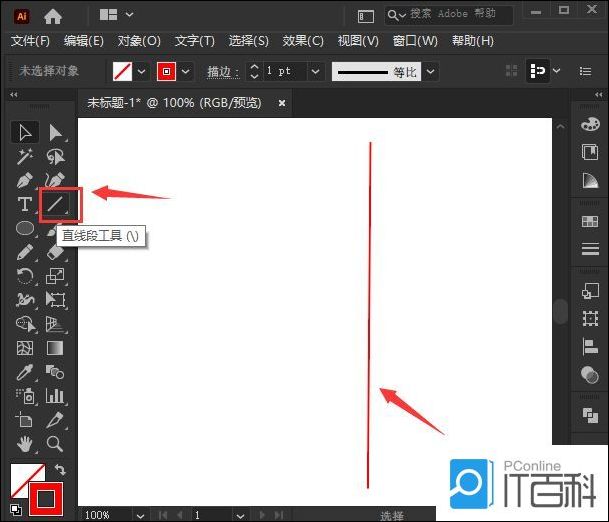Reset to default fill and stroke
Screen dimensions: 609x522
[x=16, y=509]
